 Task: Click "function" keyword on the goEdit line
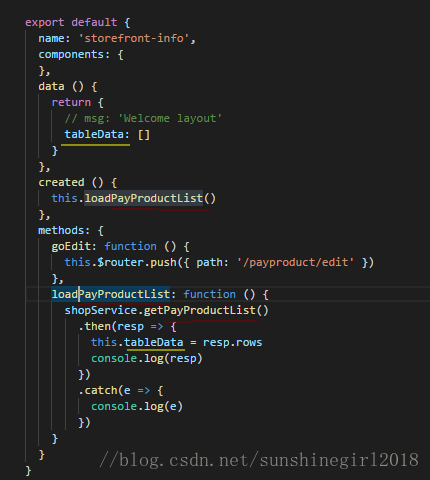click(x=130, y=247)
